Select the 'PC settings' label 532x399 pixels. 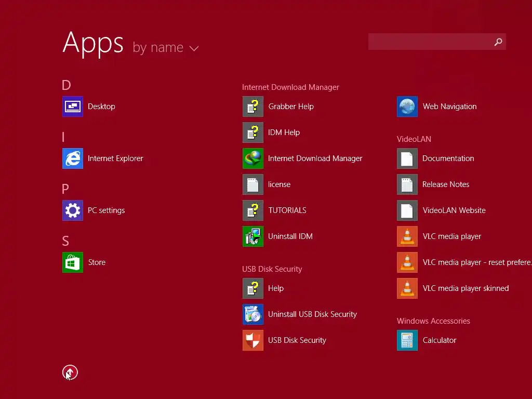pos(106,210)
